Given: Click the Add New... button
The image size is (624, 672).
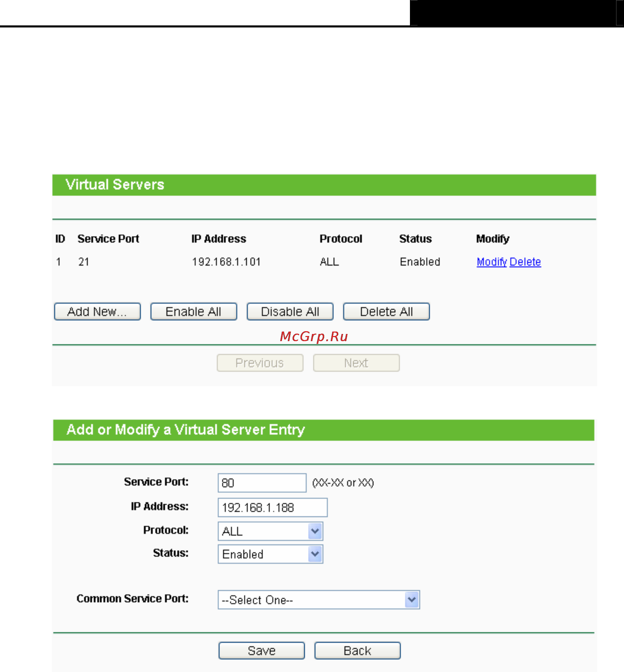Looking at the screenshot, I should tap(97, 312).
